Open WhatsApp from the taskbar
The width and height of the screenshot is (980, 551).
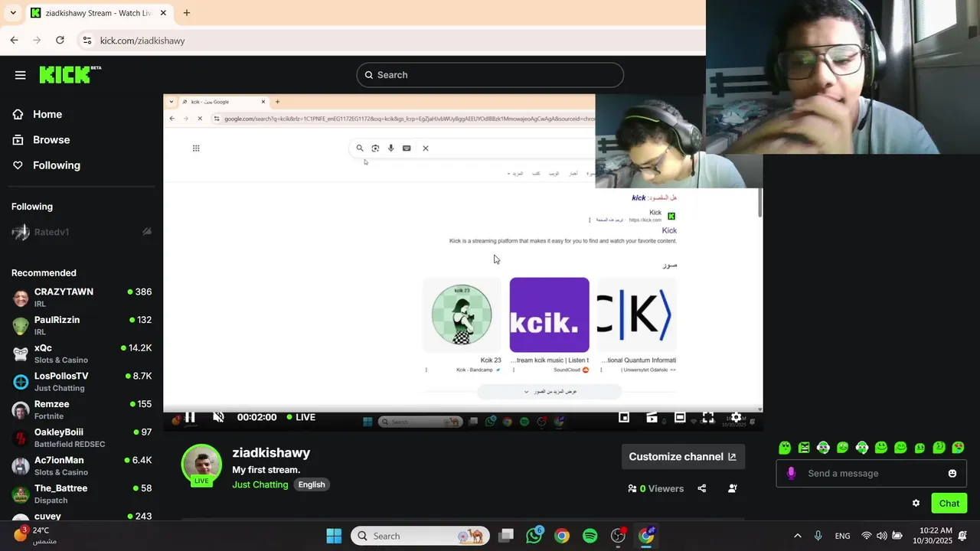(534, 536)
